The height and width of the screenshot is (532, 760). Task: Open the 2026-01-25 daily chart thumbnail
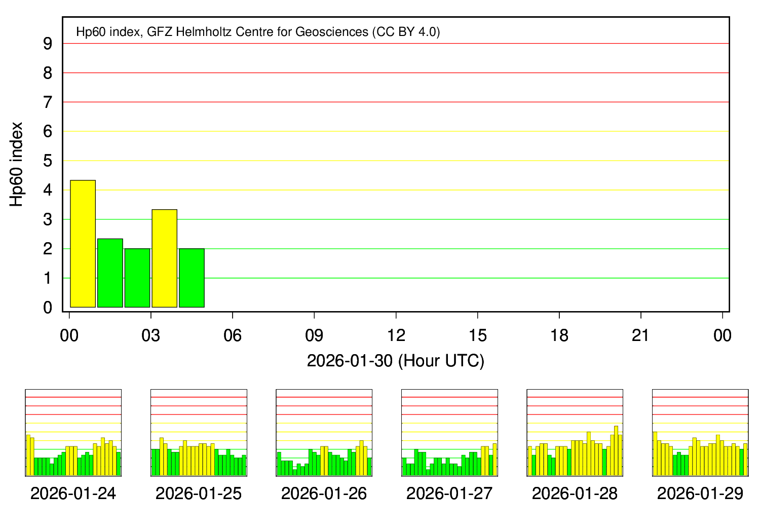[x=199, y=433]
